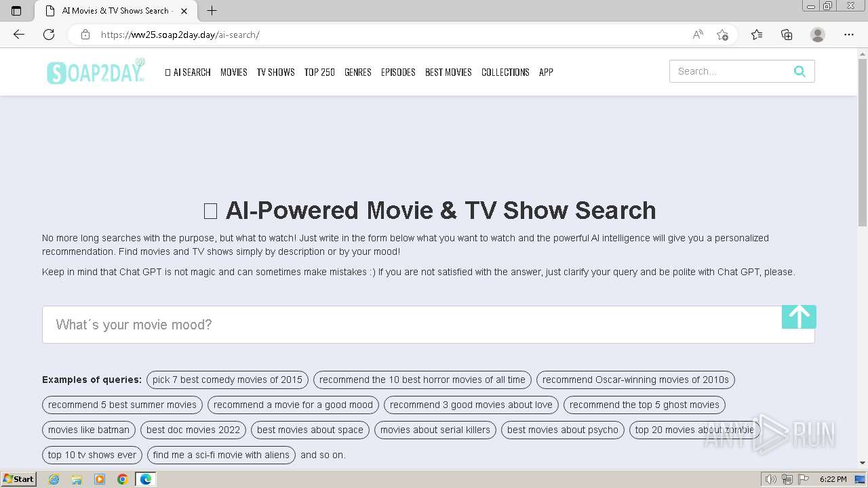Select 'recommend Oscar-winning movies of 2010s'
Image resolution: width=868 pixels, height=488 pixels.
pyautogui.click(x=635, y=380)
